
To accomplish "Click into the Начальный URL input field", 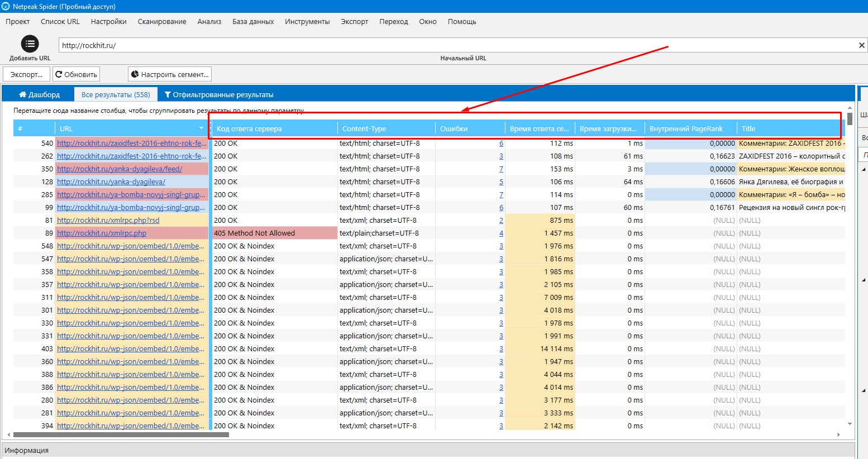I will [x=447, y=45].
